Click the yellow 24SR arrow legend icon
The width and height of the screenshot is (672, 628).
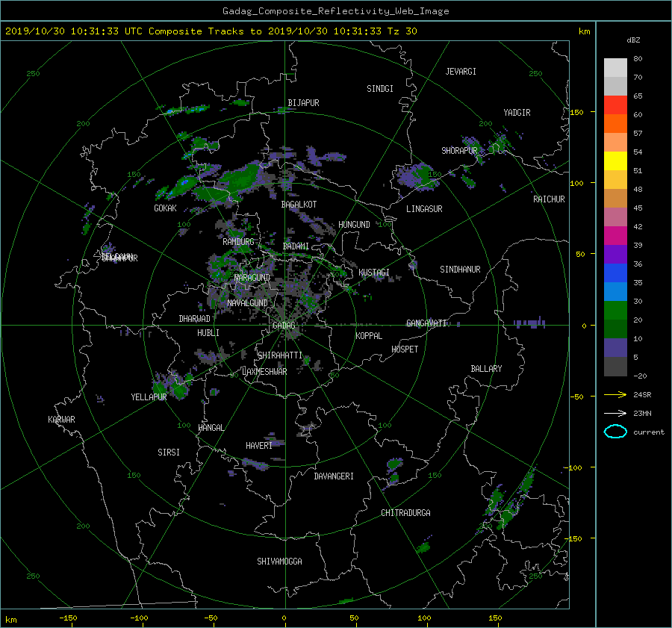pyautogui.click(x=615, y=394)
